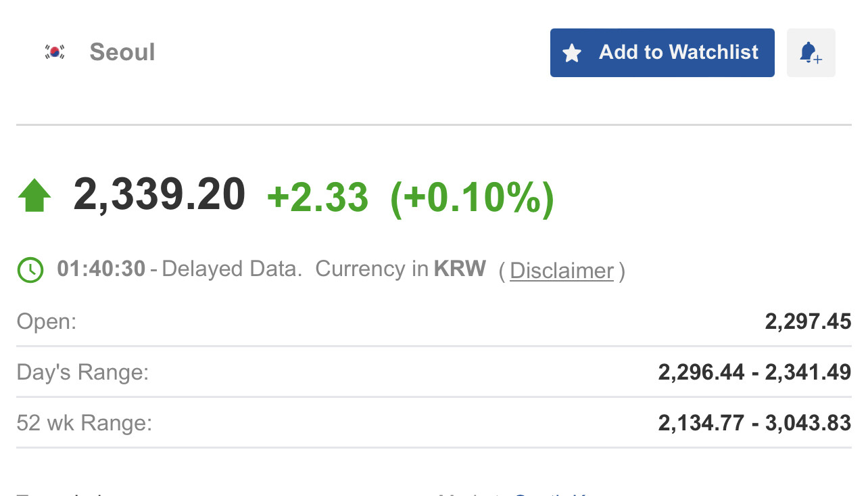Screen dimensions: 868x496
Task: Select the 52-week range 2,134.77 - 3,043.83
Action: (x=754, y=423)
